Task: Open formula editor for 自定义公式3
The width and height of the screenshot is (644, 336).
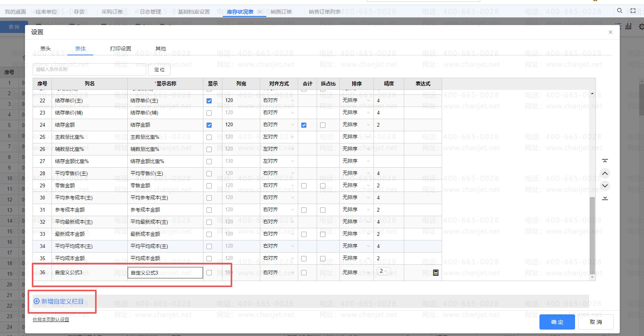Action: [x=436, y=273]
